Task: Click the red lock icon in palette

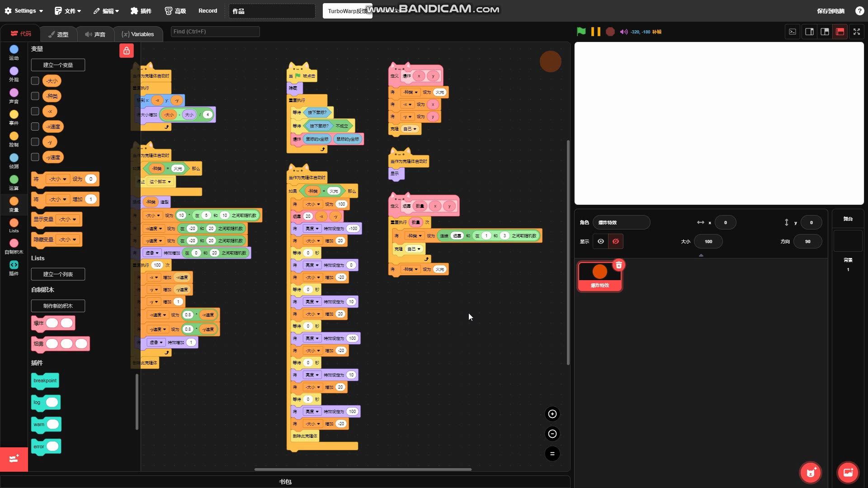Action: 127,51
